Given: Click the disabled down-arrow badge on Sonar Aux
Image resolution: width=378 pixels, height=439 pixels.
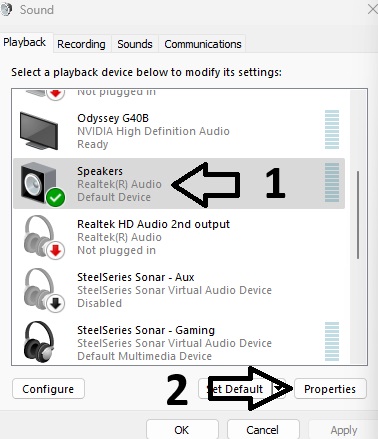Looking at the screenshot, I should 56,303.
